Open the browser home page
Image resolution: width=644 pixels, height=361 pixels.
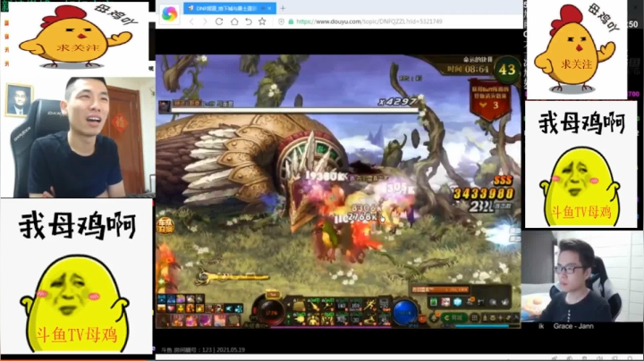click(234, 21)
